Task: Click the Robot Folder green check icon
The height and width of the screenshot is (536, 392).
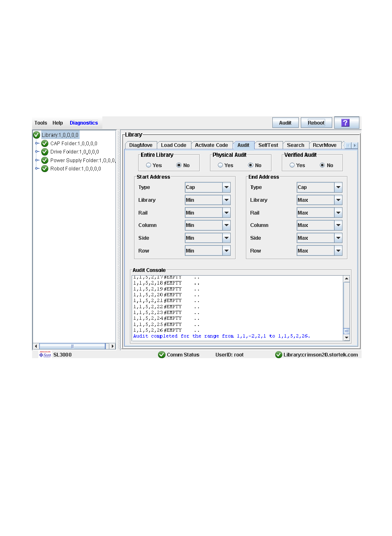Action: (45, 169)
